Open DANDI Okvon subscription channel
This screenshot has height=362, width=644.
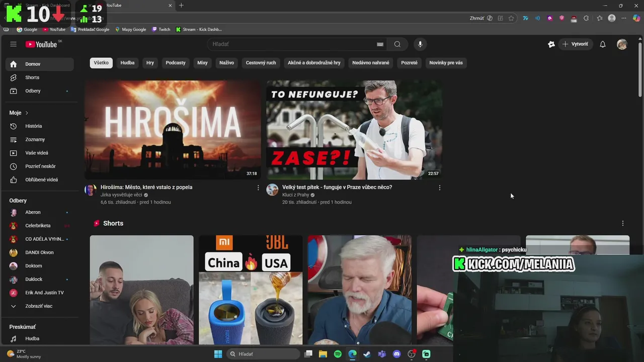(40, 252)
